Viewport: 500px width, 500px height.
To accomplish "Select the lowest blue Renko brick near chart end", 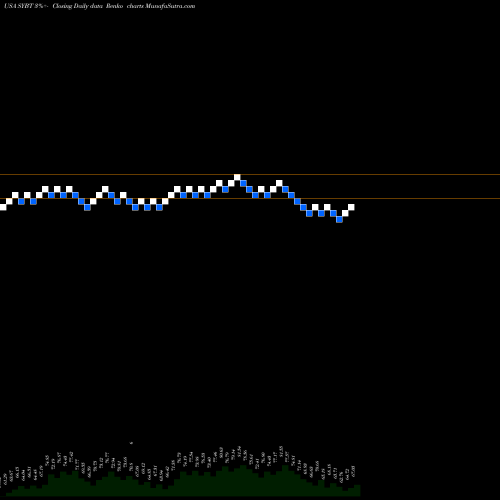I will (339, 219).
